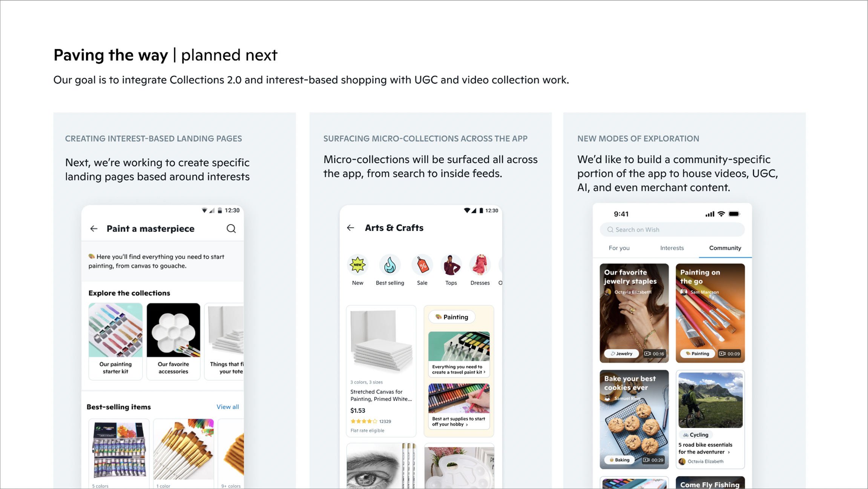
Task: Open Our favorite accessories collection
Action: [173, 341]
